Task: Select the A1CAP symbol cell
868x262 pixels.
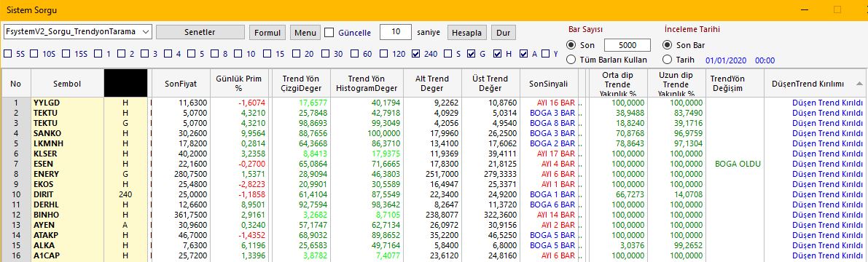Action: [x=67, y=255]
